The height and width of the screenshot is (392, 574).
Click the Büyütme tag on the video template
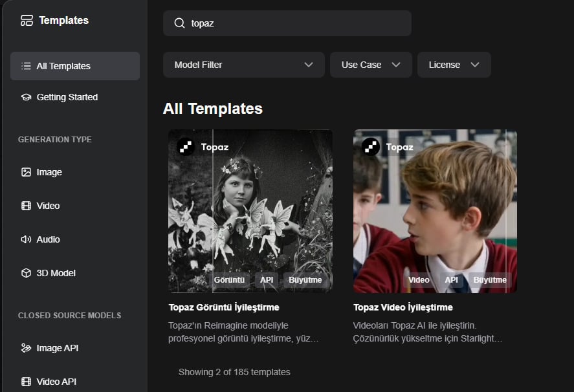(490, 280)
